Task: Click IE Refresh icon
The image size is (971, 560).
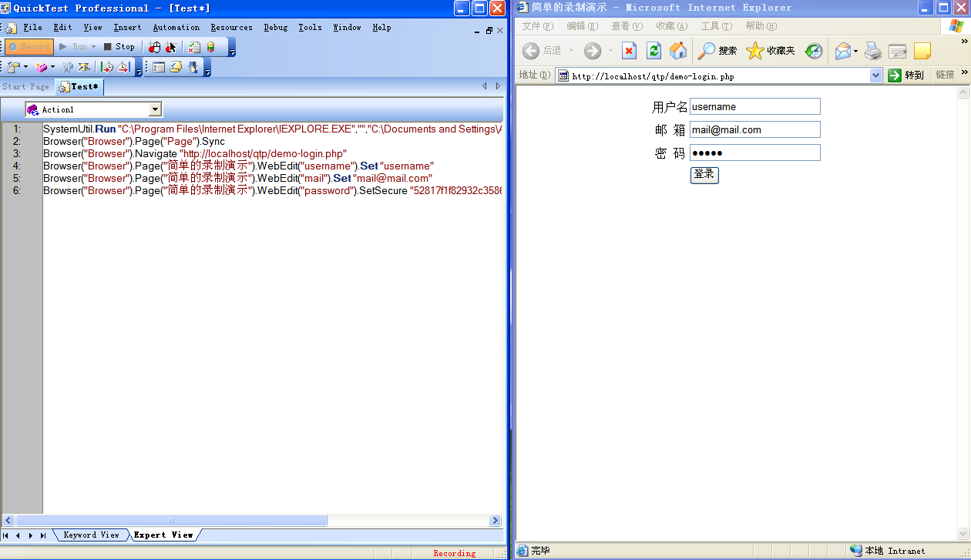Action: coord(653,51)
